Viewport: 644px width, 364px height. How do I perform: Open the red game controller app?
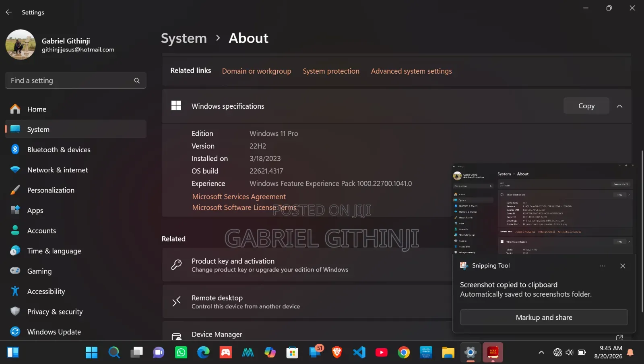(225, 353)
